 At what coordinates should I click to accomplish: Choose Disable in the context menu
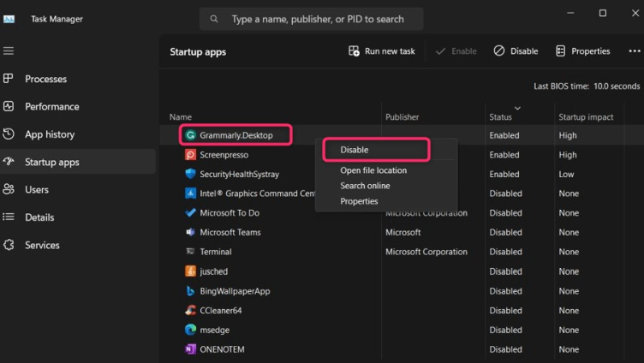(x=355, y=150)
